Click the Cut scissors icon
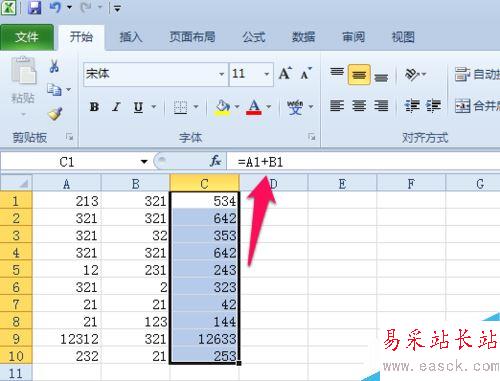The width and height of the screenshot is (500, 381). (54, 66)
